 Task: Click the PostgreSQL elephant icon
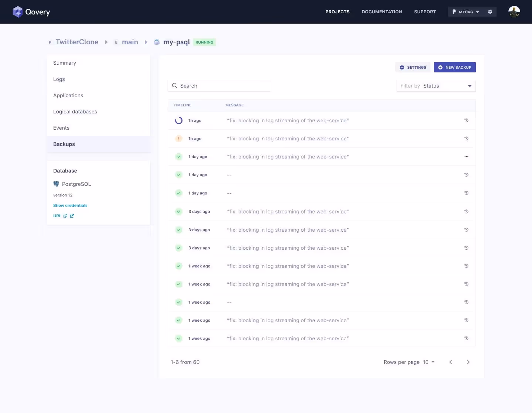coord(56,184)
